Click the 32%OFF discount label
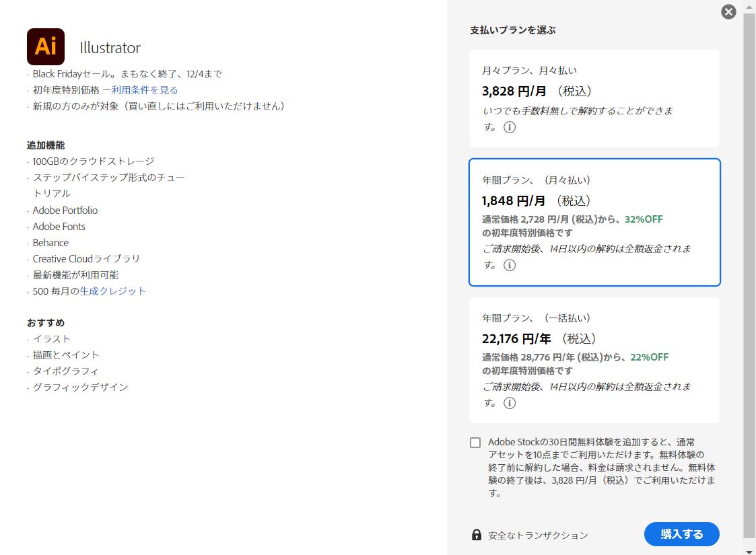 pyautogui.click(x=644, y=219)
